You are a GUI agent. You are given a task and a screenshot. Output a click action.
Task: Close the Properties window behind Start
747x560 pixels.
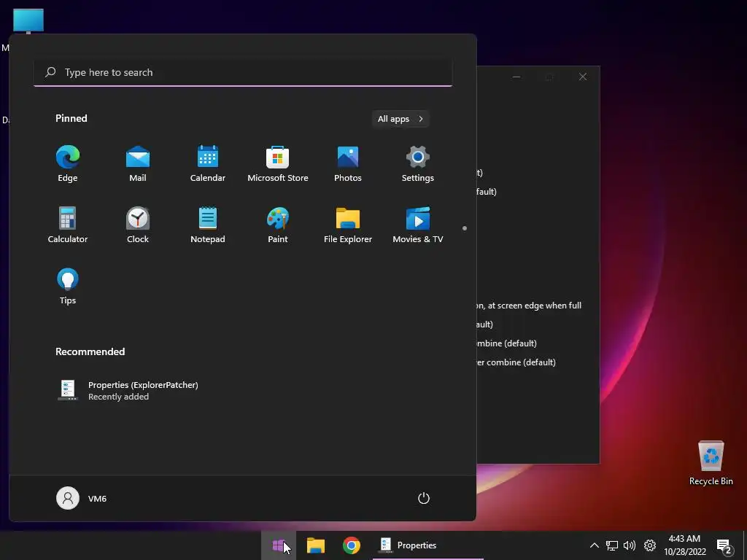583,77
